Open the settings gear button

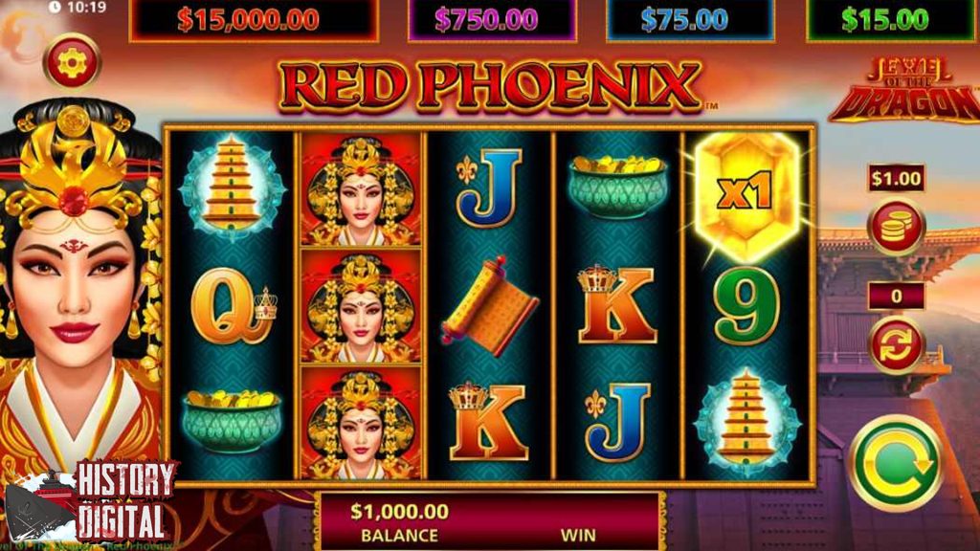point(73,62)
